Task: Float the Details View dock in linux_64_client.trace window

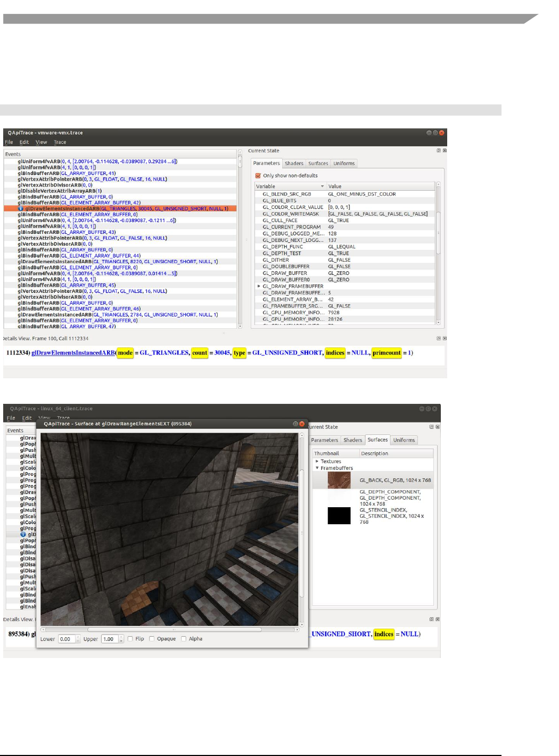Action: [x=432, y=619]
